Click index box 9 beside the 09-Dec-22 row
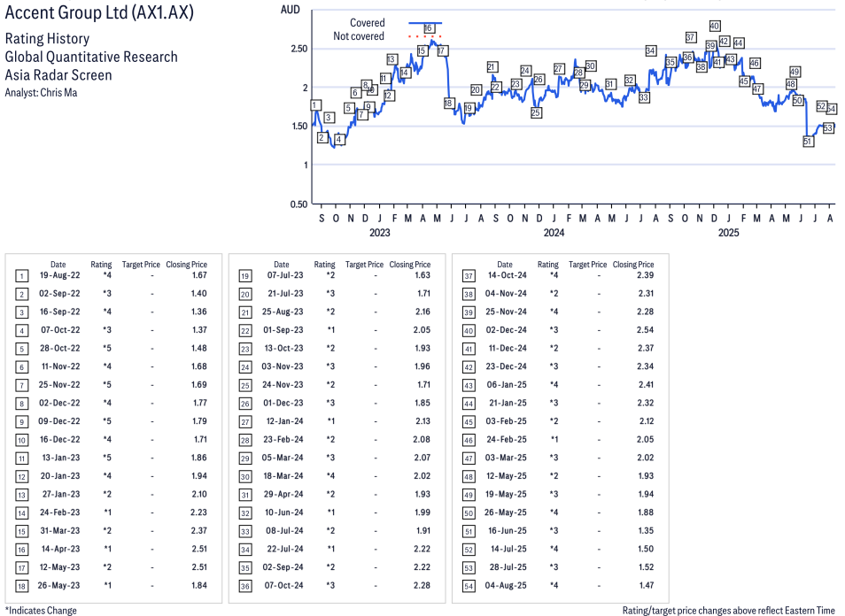 click(x=21, y=421)
